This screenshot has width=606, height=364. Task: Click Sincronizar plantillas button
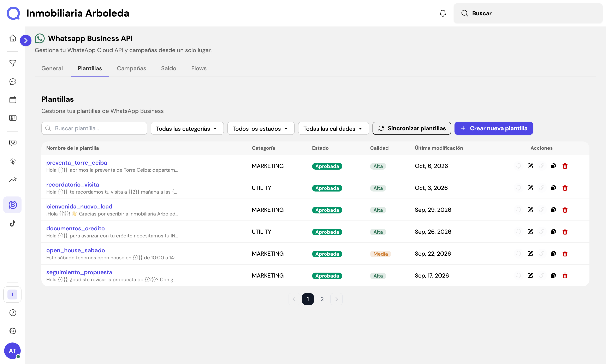(412, 128)
